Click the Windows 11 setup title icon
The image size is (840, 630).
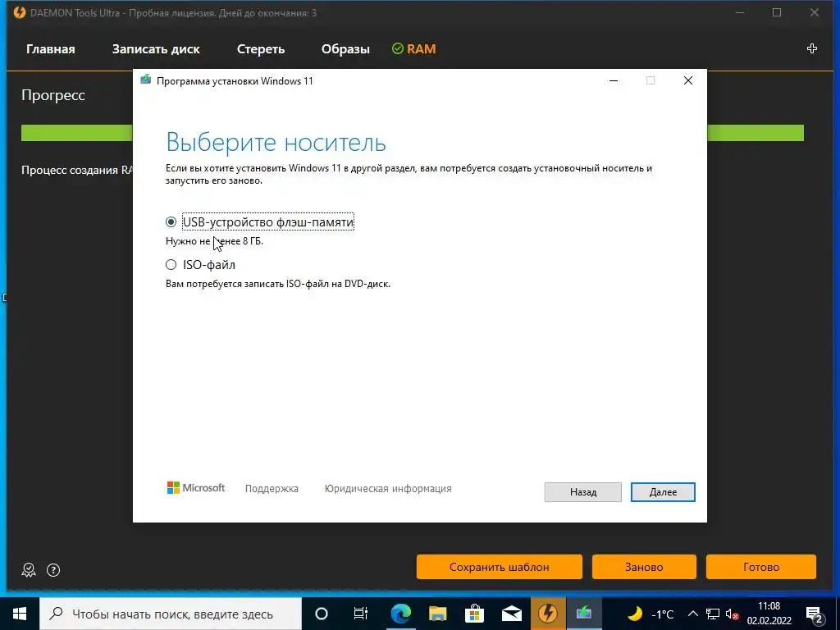pos(145,80)
